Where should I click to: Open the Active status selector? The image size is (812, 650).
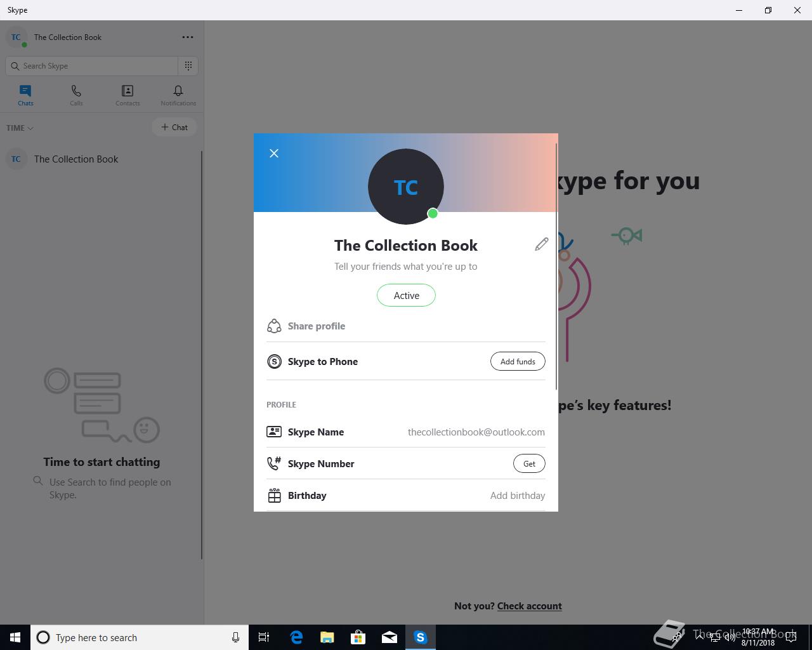point(406,295)
